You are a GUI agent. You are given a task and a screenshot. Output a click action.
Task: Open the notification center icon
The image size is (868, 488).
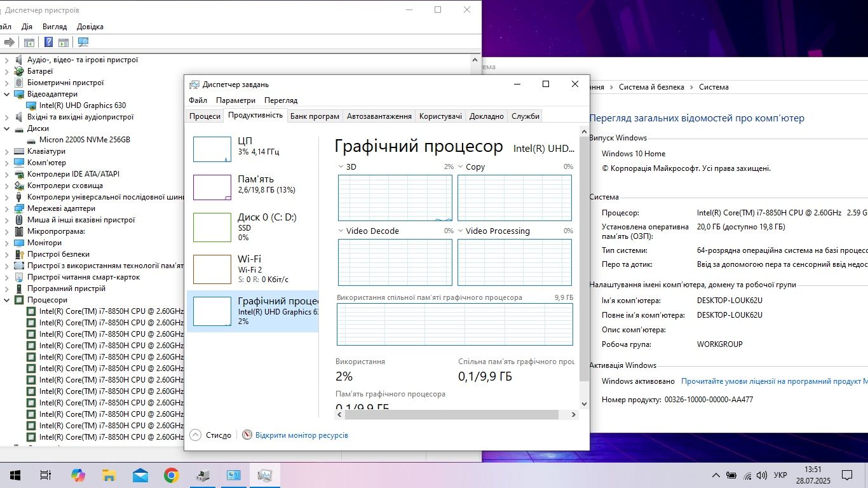pyautogui.click(x=846, y=475)
